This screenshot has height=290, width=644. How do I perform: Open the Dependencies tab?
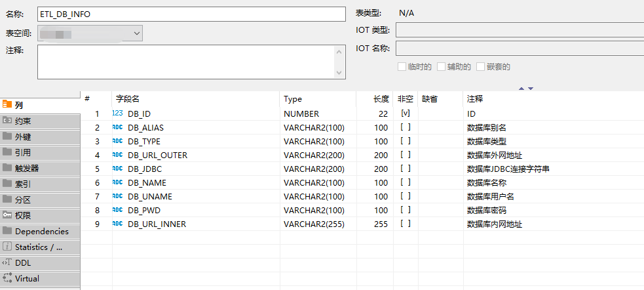click(41, 231)
